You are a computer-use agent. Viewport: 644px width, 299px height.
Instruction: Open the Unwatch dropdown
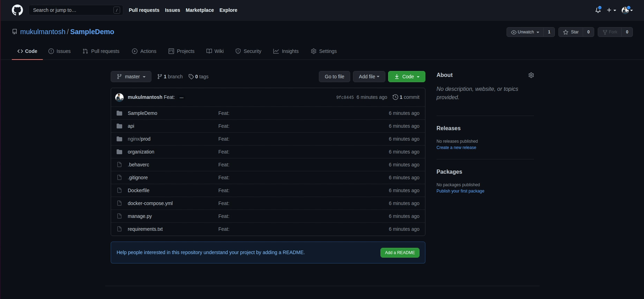tap(525, 32)
